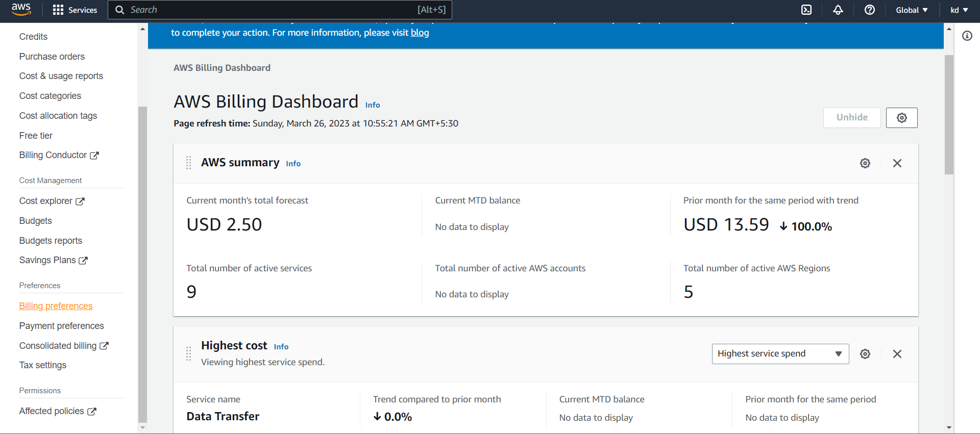Go to Cost & usage reports
Image resolution: width=980 pixels, height=434 pixels.
61,76
